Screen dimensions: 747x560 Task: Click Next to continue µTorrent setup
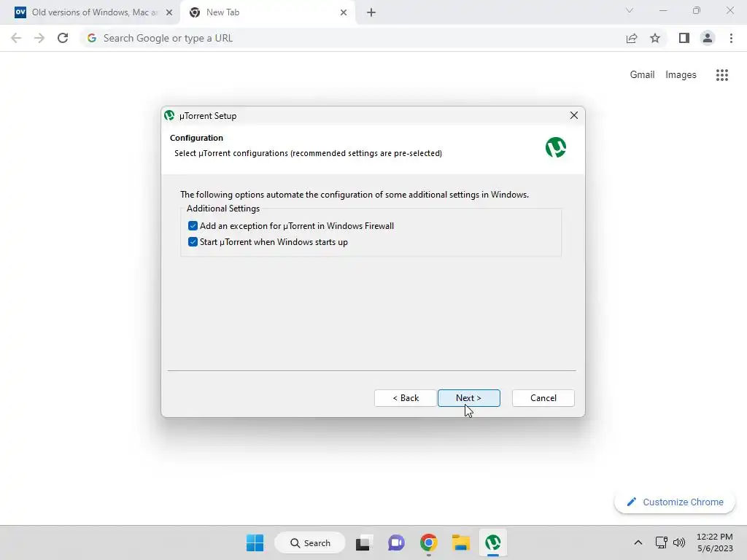[x=469, y=398]
